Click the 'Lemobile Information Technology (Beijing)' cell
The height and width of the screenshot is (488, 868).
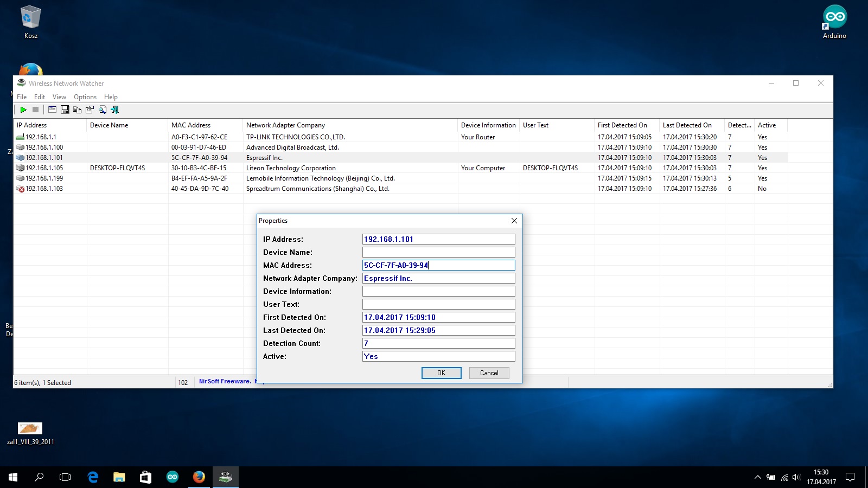pos(320,178)
